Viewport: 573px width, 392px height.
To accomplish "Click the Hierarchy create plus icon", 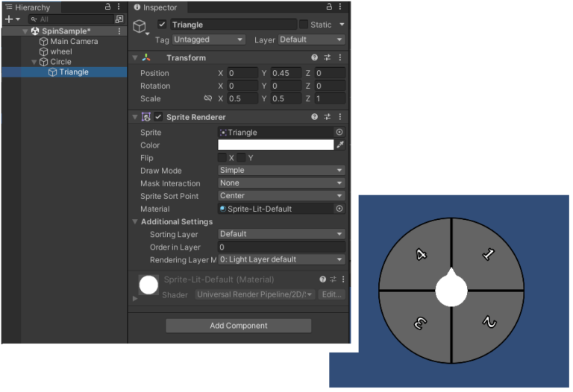I will (x=8, y=19).
